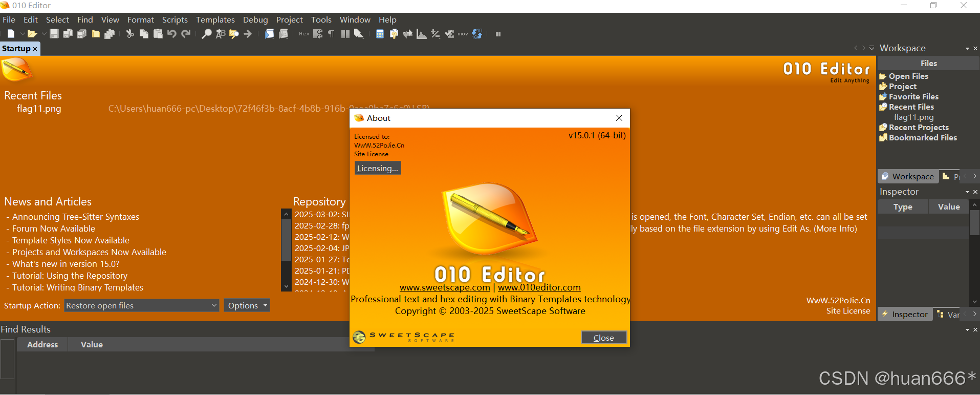The height and width of the screenshot is (395, 980).
Task: Switch to the Inspector bottom tab
Action: click(x=904, y=314)
